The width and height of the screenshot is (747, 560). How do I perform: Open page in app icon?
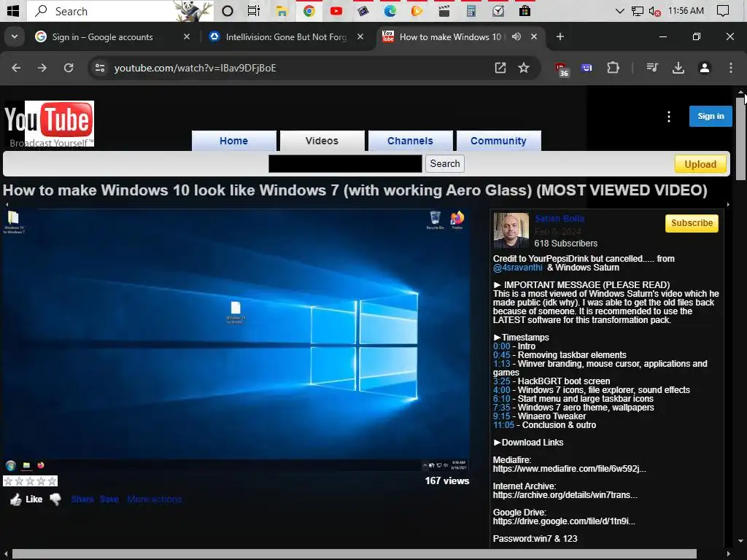tap(500, 68)
